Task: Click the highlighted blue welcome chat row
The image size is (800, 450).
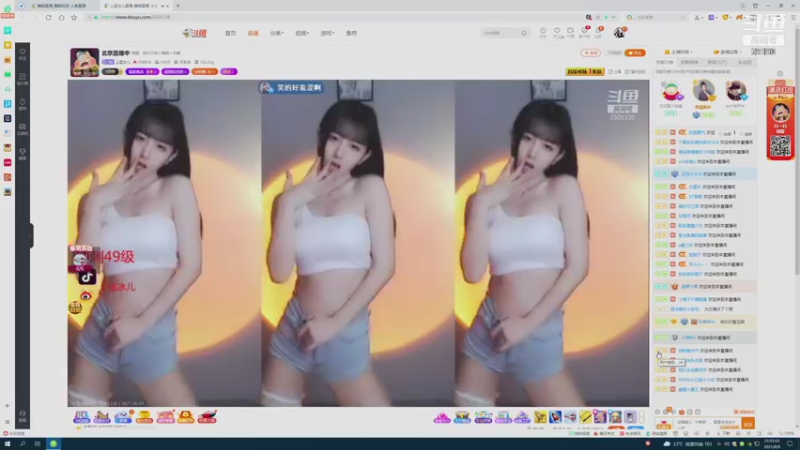Action: [705, 174]
